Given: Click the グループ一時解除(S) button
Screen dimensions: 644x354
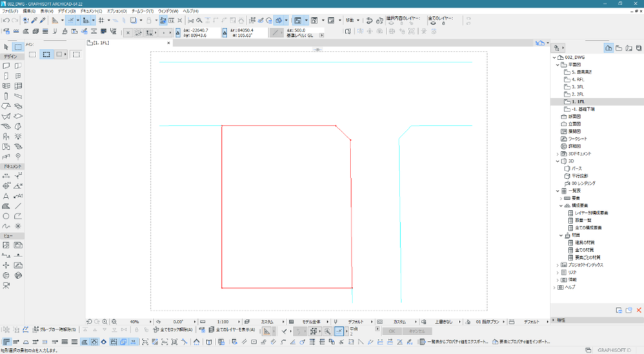Looking at the screenshot, I should (54, 329).
